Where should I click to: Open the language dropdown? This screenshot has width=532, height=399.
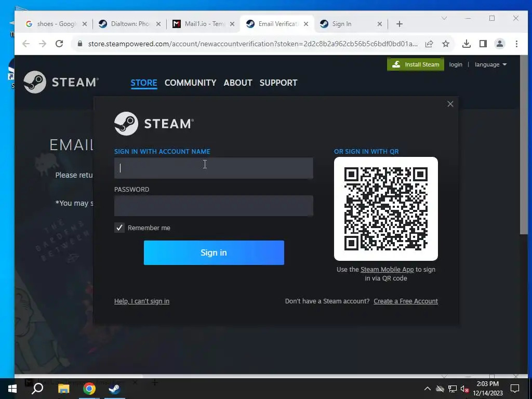(490, 64)
